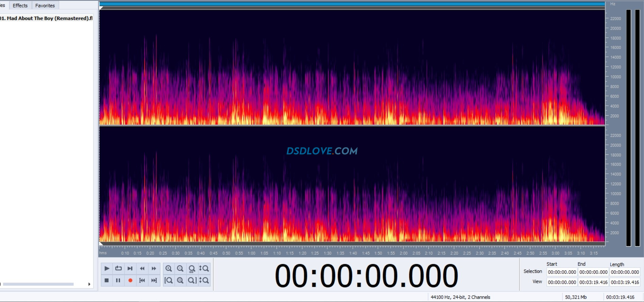Switch to the Favorites tab
The height and width of the screenshot is (302, 644).
pos(45,5)
